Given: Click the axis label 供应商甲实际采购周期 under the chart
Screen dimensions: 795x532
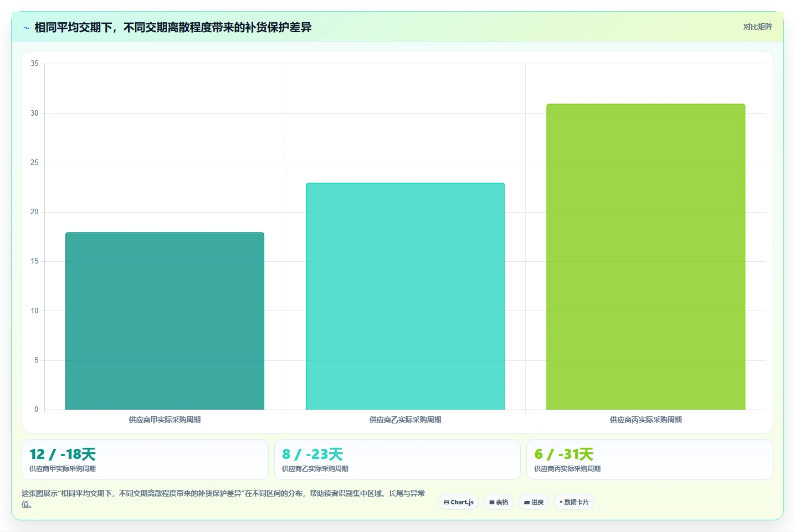Looking at the screenshot, I should click(165, 420).
